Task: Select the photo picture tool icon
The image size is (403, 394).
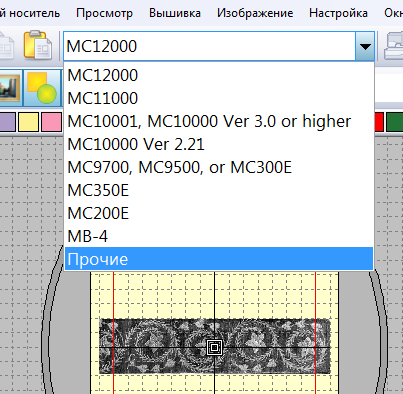Action: click(x=10, y=88)
